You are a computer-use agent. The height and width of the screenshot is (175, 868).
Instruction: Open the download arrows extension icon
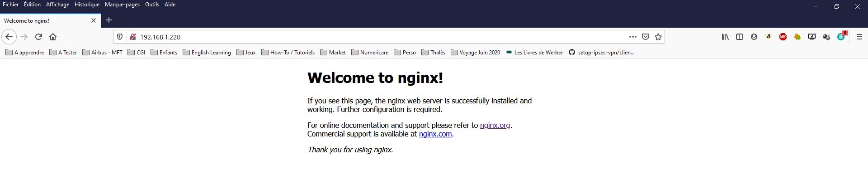point(797,37)
